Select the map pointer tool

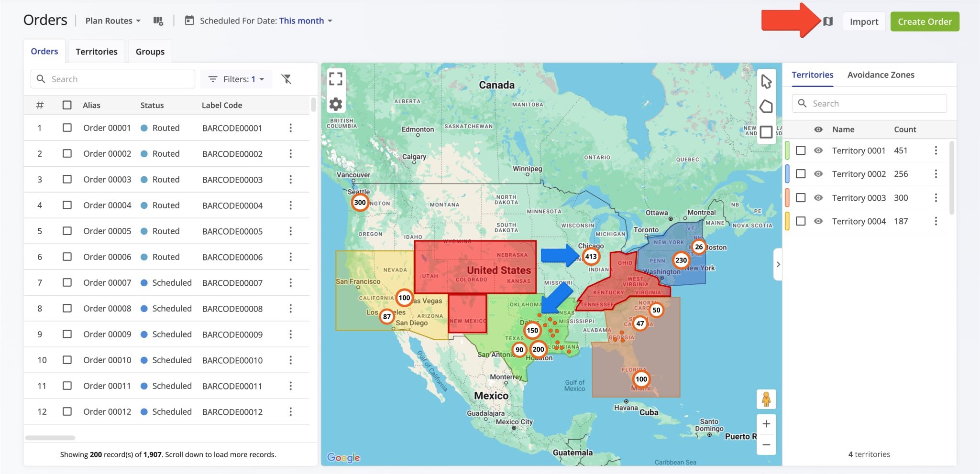(x=766, y=82)
